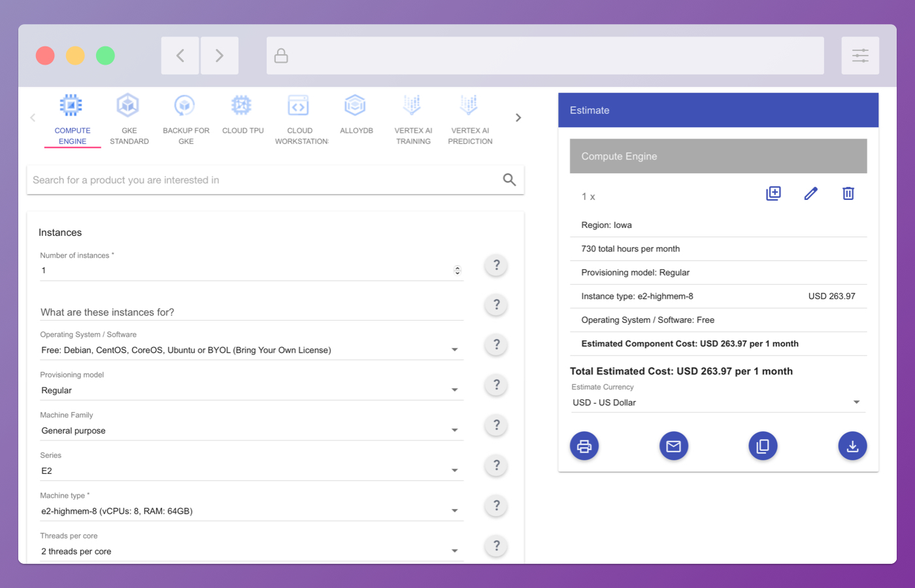This screenshot has width=915, height=588.
Task: Go forward with browser forward arrow
Action: 220,56
